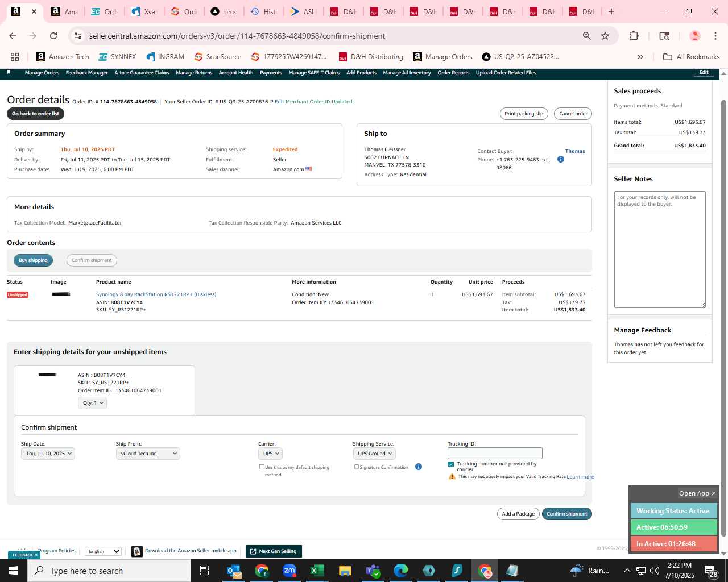Open the Manage Returns menu item
The image size is (728, 582).
pos(194,73)
